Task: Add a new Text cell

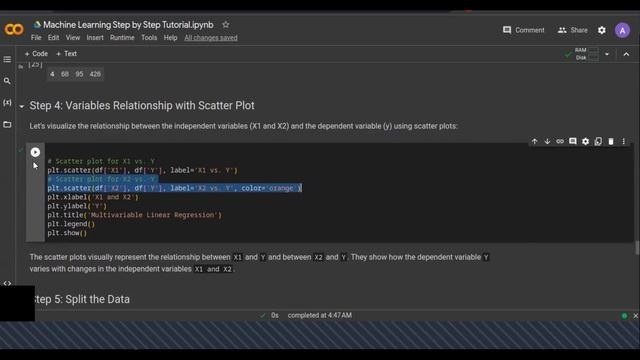Action: click(x=66, y=53)
